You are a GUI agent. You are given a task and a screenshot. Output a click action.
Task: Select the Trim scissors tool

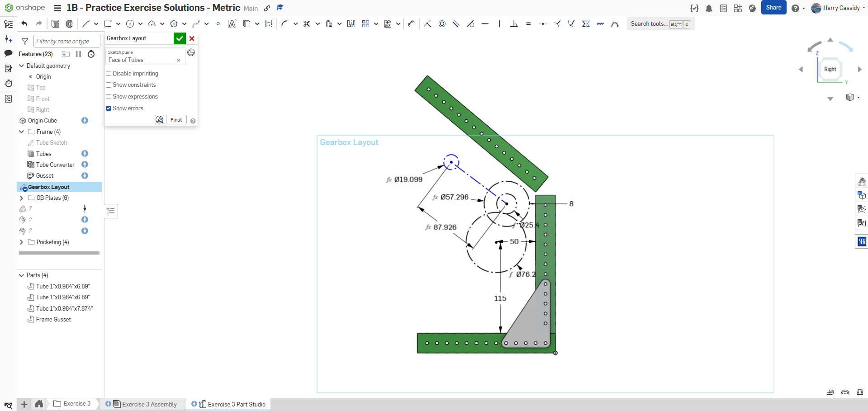pos(307,24)
